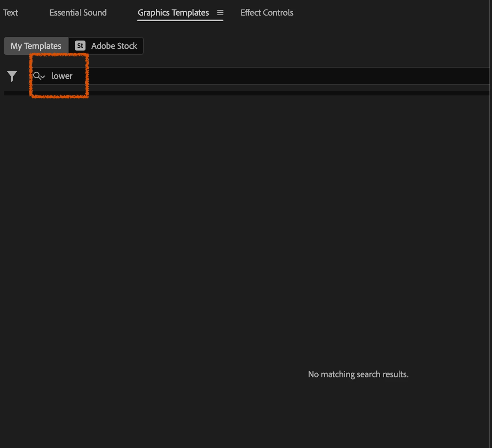
Task: Open the template filter options
Action: 12,76
